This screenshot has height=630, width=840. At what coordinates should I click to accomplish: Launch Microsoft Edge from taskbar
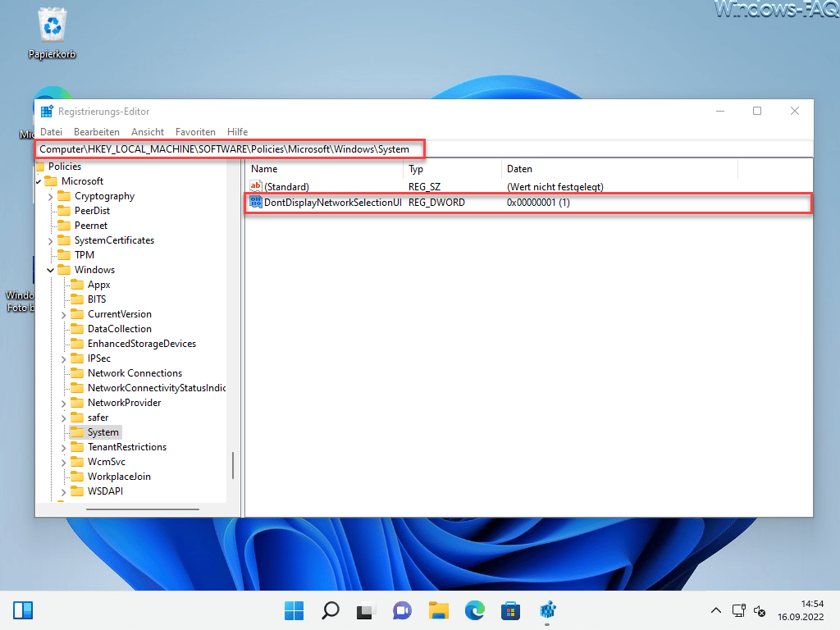(x=475, y=610)
